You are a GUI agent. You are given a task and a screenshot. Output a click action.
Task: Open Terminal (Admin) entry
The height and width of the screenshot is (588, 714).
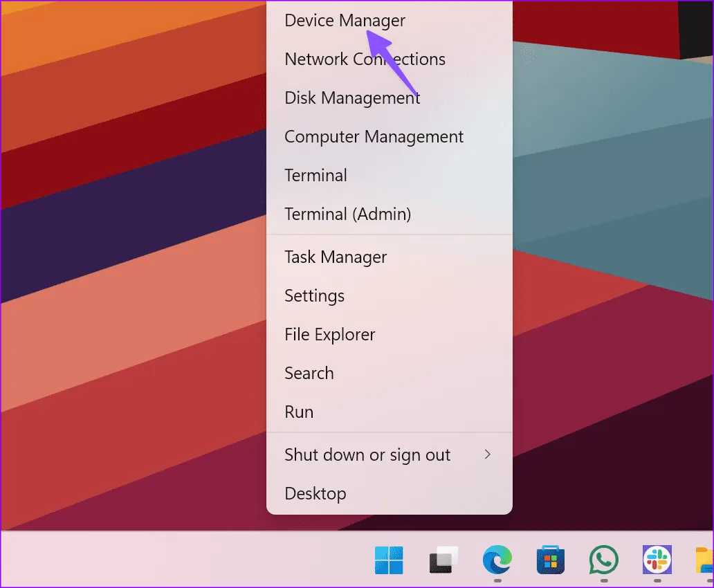[x=347, y=214]
